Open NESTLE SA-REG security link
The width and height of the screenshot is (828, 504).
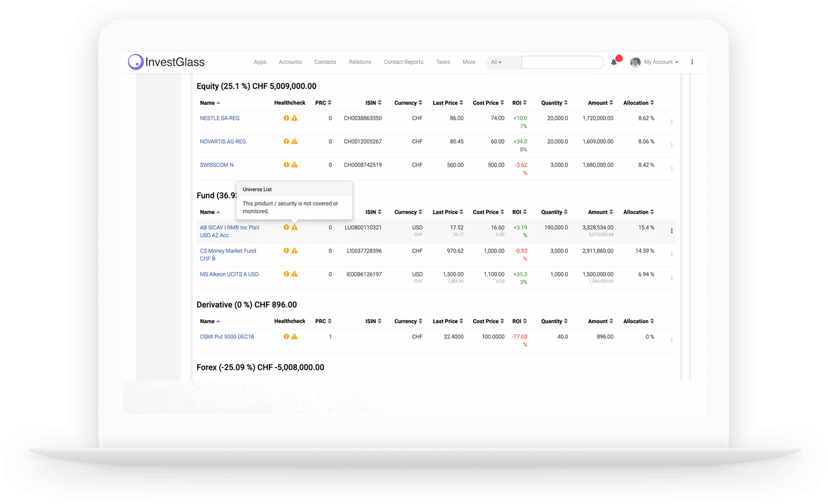click(220, 118)
